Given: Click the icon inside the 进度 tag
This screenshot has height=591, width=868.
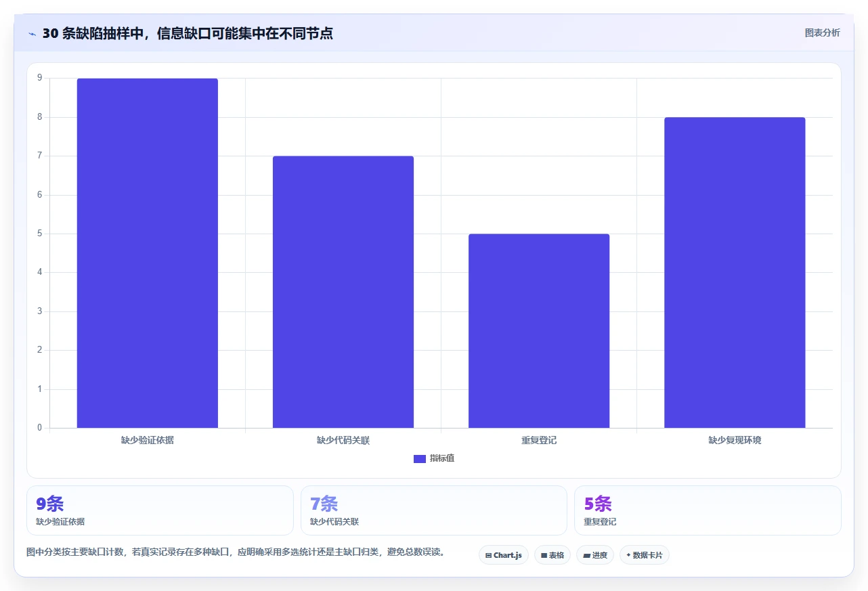Looking at the screenshot, I should click(x=586, y=555).
